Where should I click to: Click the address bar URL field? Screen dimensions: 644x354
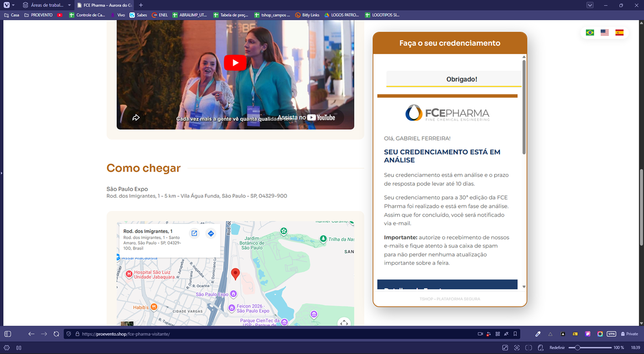pos(278,334)
